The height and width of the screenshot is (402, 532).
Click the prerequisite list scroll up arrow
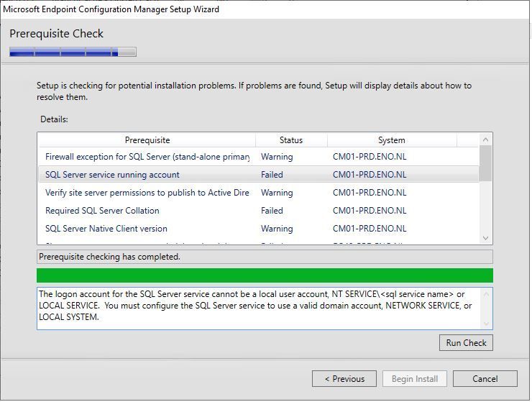[x=485, y=140]
